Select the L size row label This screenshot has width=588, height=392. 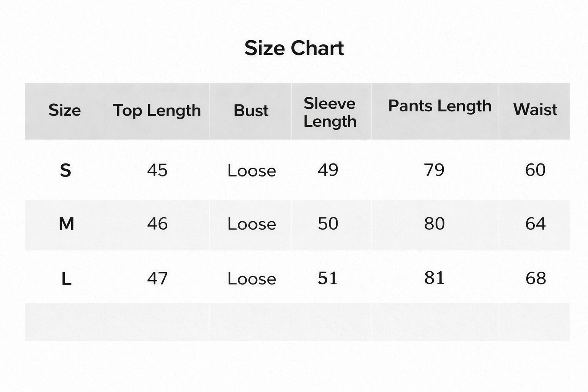(66, 279)
